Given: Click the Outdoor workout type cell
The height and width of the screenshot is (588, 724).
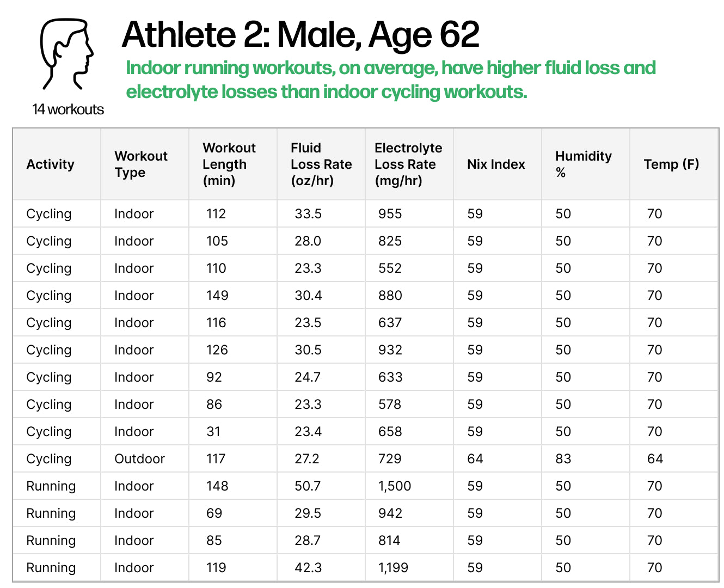Looking at the screenshot, I should 139,459.
